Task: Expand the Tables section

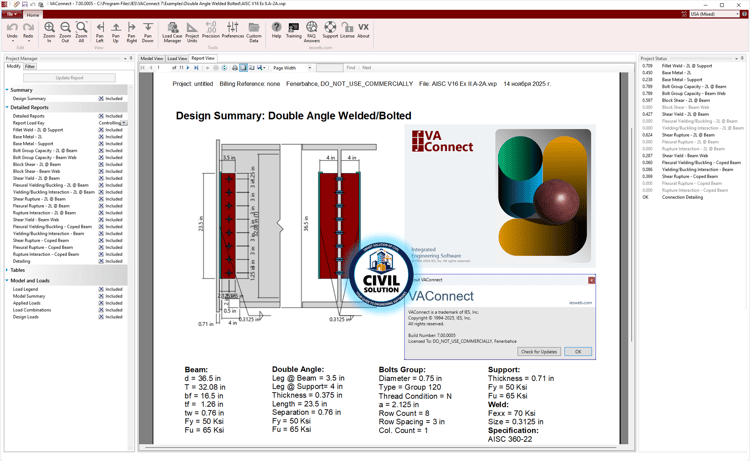Action: (7, 270)
